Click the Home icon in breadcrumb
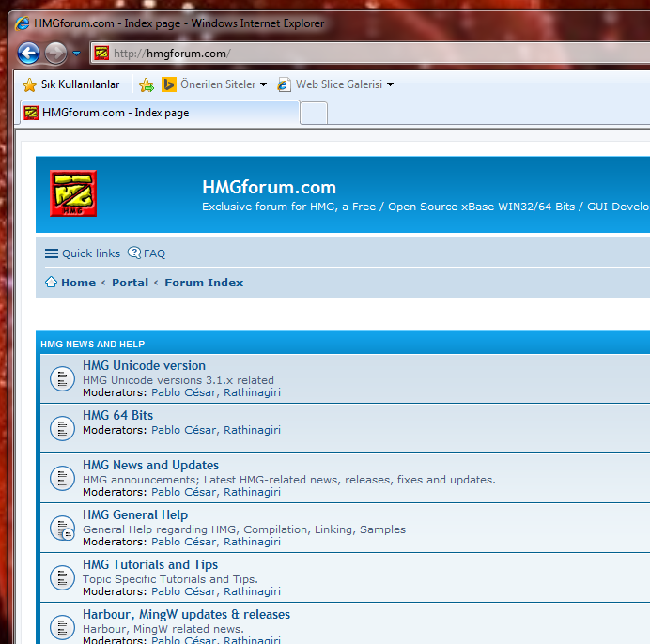Screen dimensions: 650x644 click(x=52, y=283)
